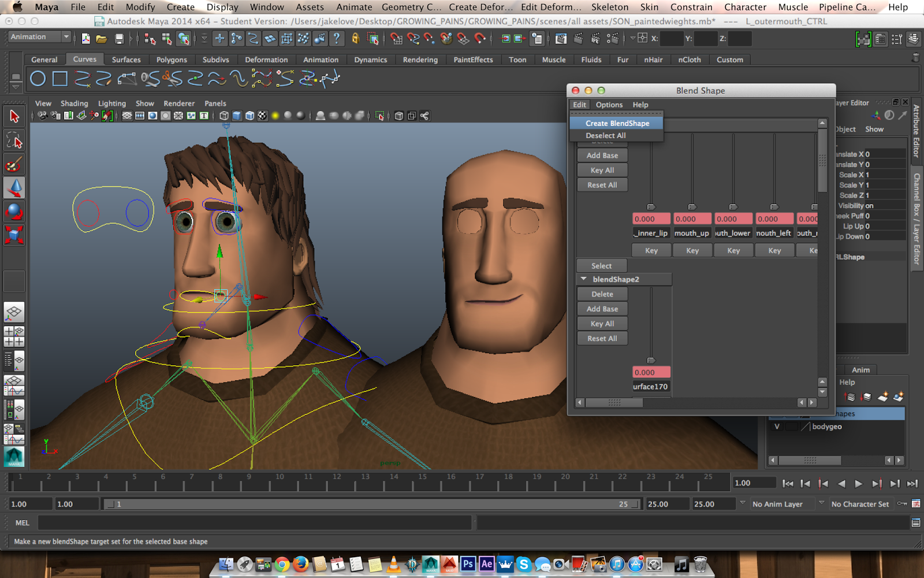Open the MEL command language selector
Image resolution: width=924 pixels, height=578 pixels.
[23, 523]
